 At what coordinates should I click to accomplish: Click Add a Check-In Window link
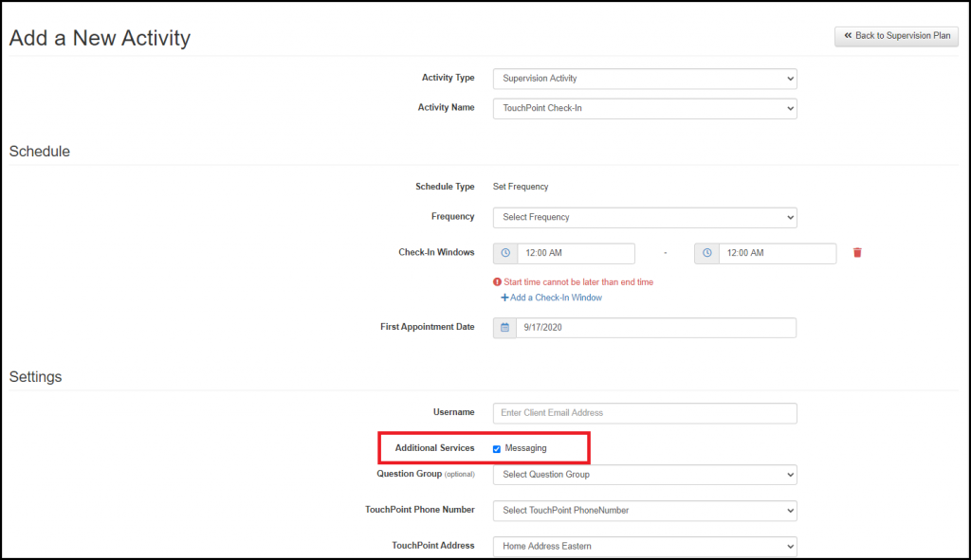pyautogui.click(x=556, y=298)
